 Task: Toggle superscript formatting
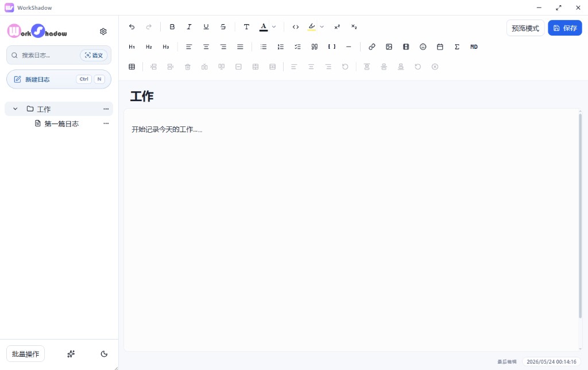tap(337, 26)
